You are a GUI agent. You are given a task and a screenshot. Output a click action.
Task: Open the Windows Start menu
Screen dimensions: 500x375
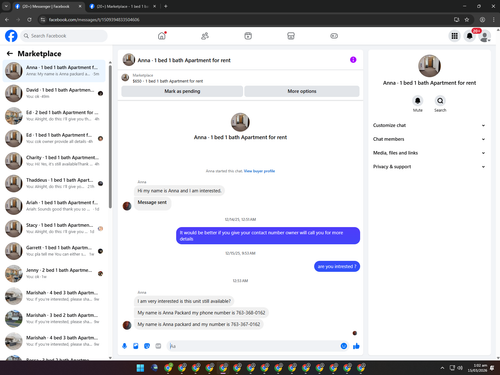[x=140, y=368]
